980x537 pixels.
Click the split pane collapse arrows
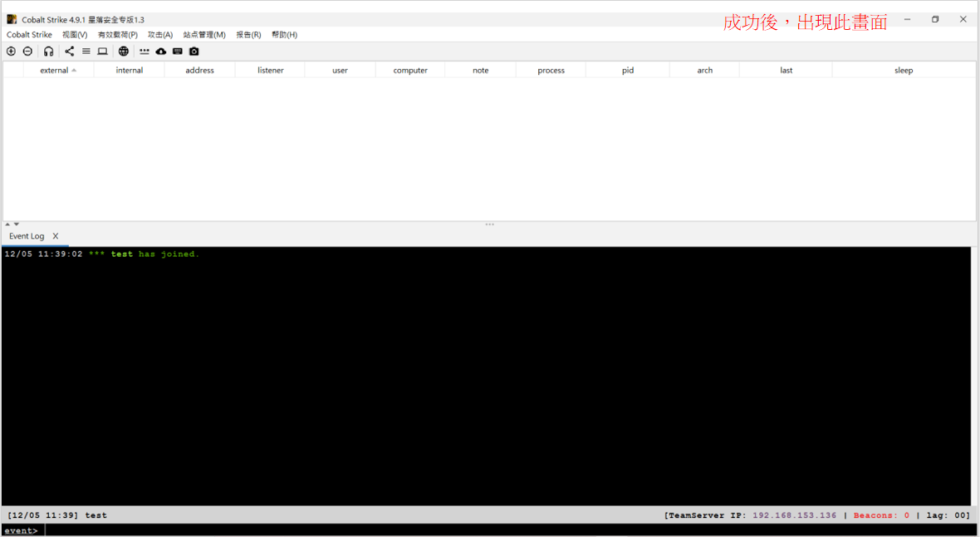tap(12, 224)
